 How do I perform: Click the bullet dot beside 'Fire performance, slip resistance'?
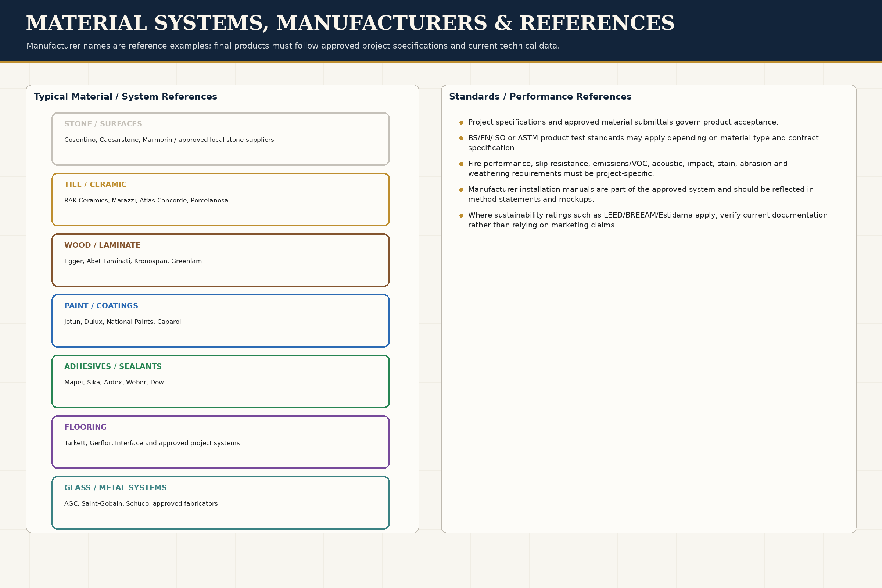461,164
